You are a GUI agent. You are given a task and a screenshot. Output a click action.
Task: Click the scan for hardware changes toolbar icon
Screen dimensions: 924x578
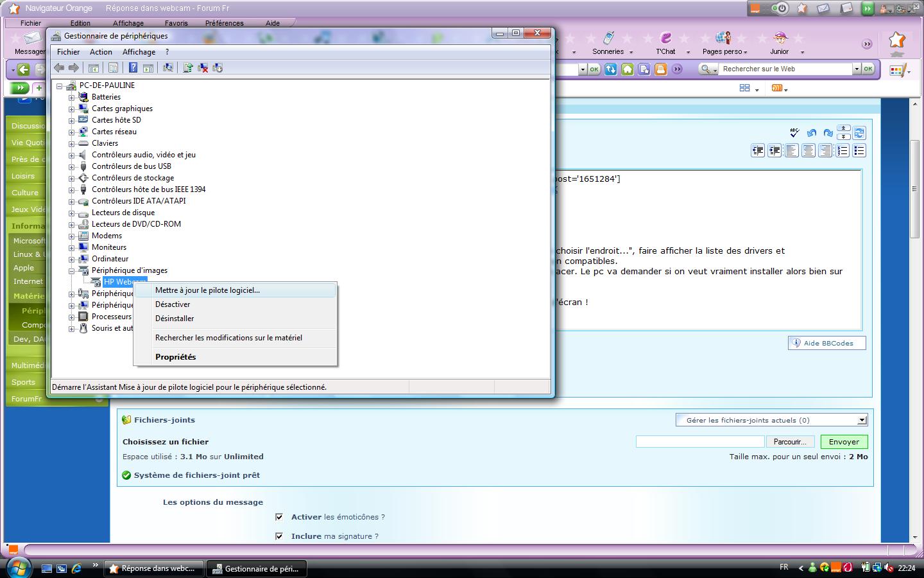click(x=168, y=68)
